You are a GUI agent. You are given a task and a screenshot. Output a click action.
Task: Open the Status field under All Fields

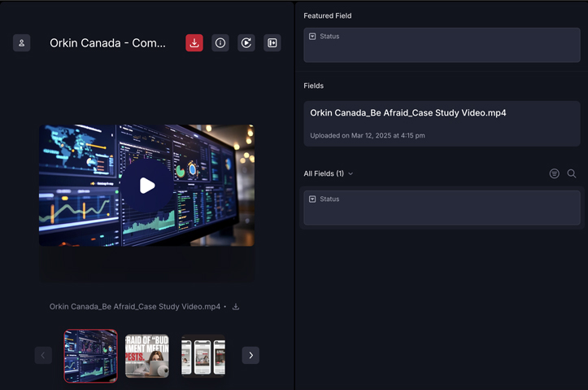click(442, 208)
